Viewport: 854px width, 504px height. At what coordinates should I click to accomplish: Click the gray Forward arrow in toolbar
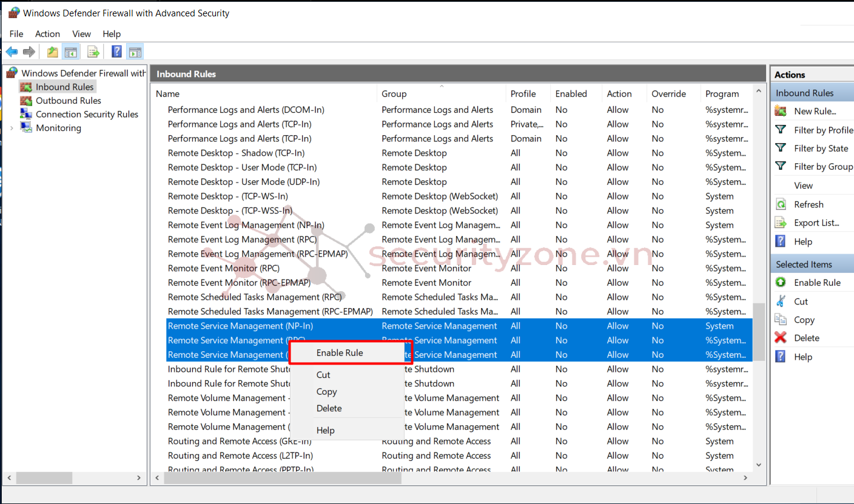click(x=29, y=52)
